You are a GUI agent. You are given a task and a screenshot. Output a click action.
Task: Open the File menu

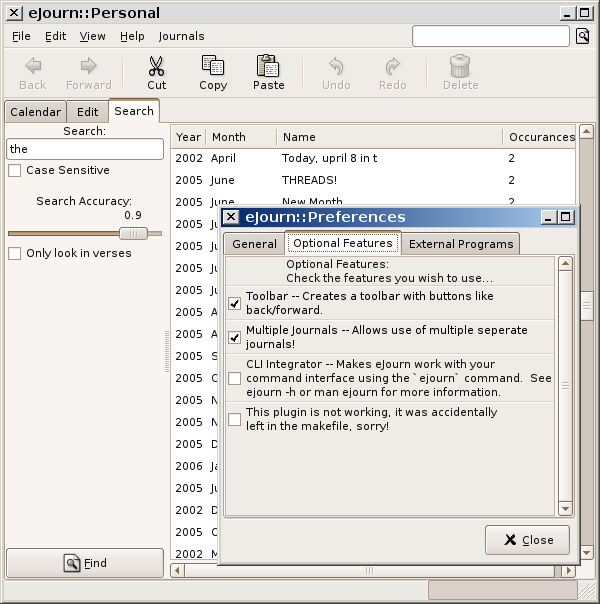(21, 36)
